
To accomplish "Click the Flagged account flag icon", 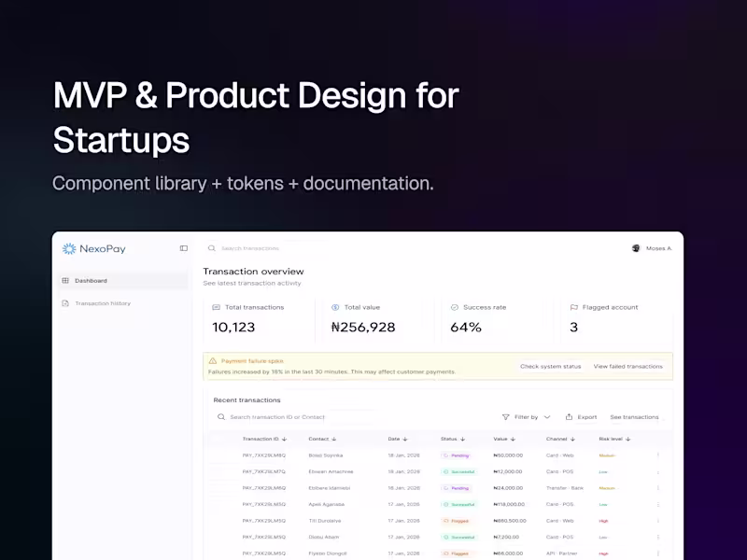I will [x=573, y=307].
